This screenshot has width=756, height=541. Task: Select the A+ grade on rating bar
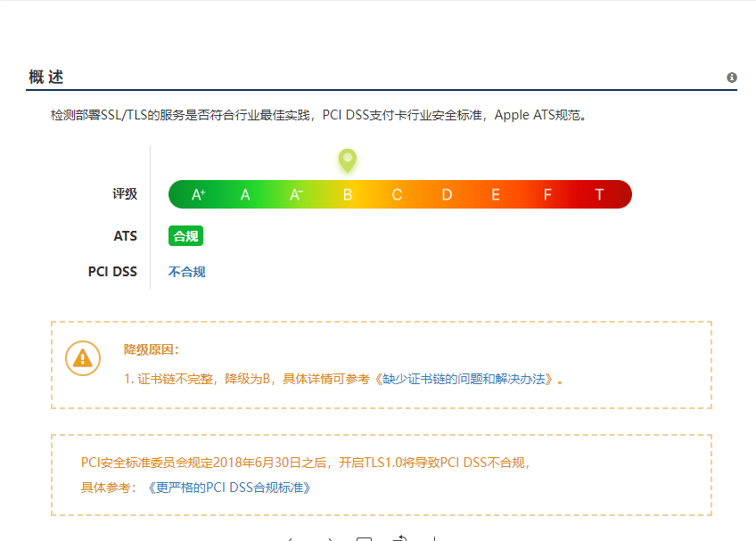(199, 194)
